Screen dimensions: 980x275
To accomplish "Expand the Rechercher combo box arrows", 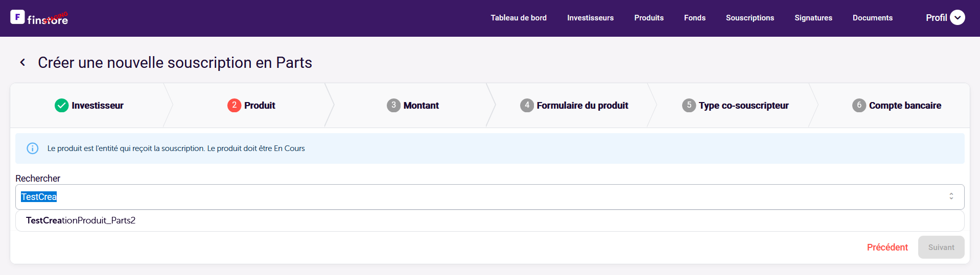I will (x=951, y=196).
